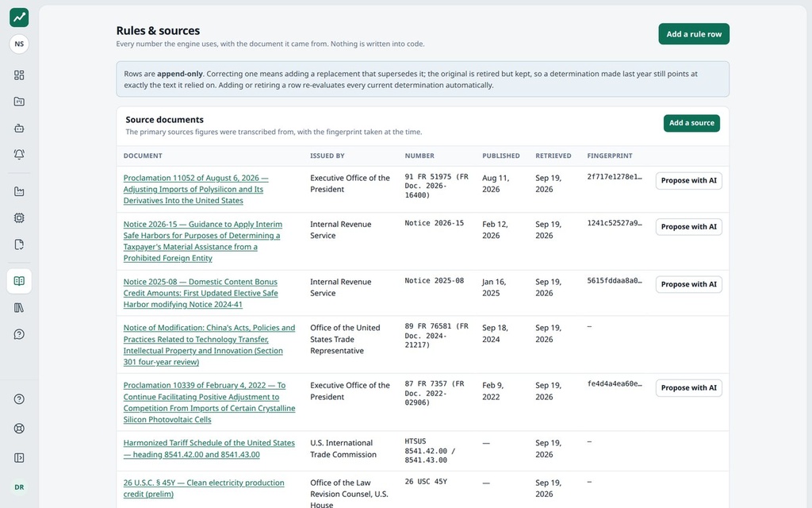812x508 pixels.
Task: Open Section 301 Notice of Modification link
Action: coord(209,344)
